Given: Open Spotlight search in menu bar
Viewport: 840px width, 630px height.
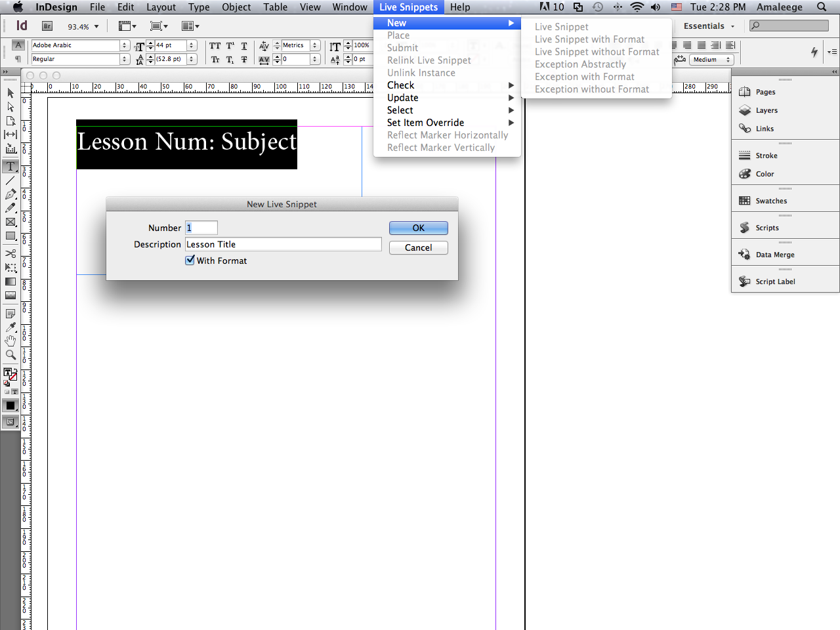Looking at the screenshot, I should [822, 7].
